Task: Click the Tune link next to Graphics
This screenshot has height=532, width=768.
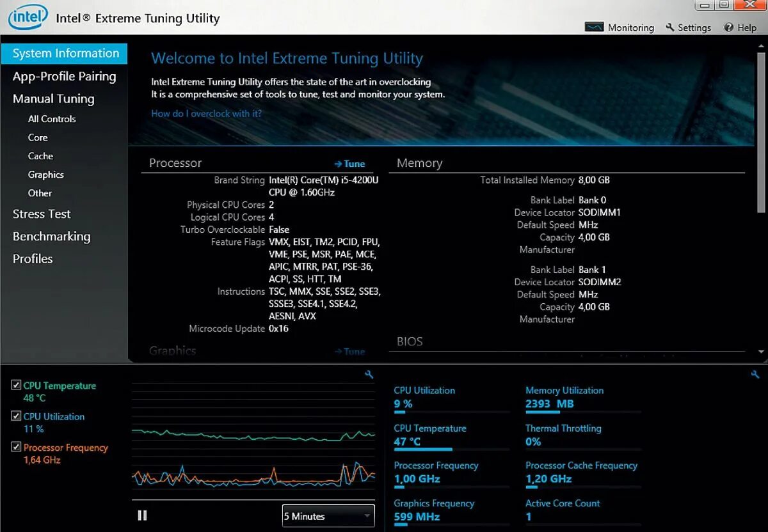Action: tap(349, 352)
